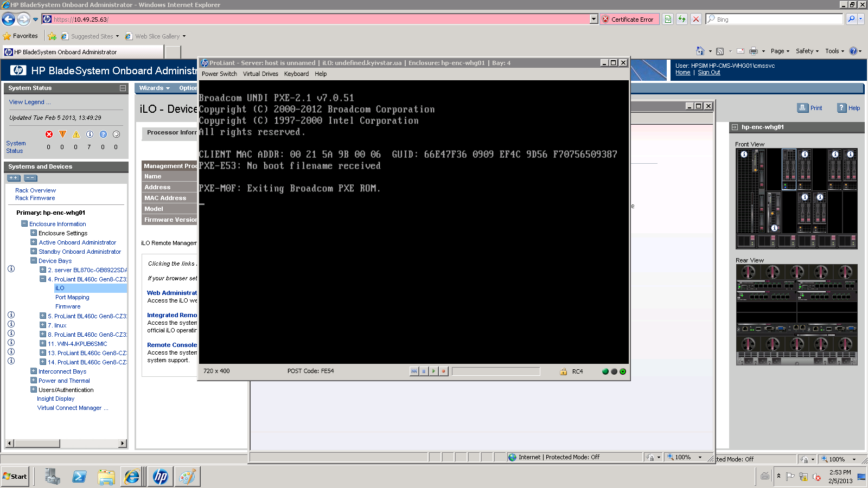868x488 pixels.
Task: Select the iLO tree item
Action: 60,288
